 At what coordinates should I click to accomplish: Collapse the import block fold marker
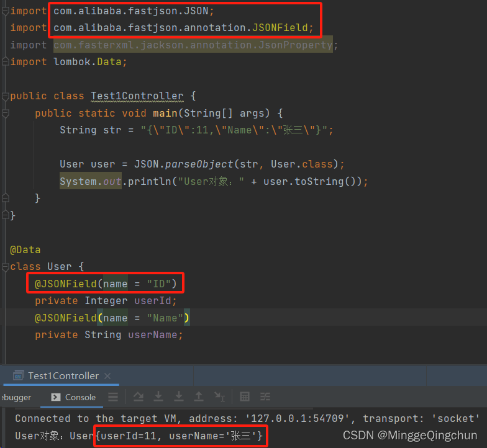[x=5, y=11]
